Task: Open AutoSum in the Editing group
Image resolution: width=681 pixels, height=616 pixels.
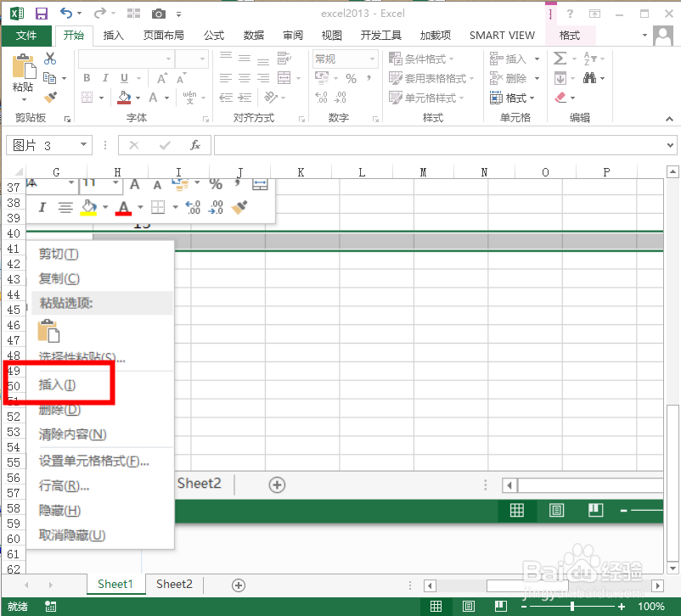Action: 560,58
